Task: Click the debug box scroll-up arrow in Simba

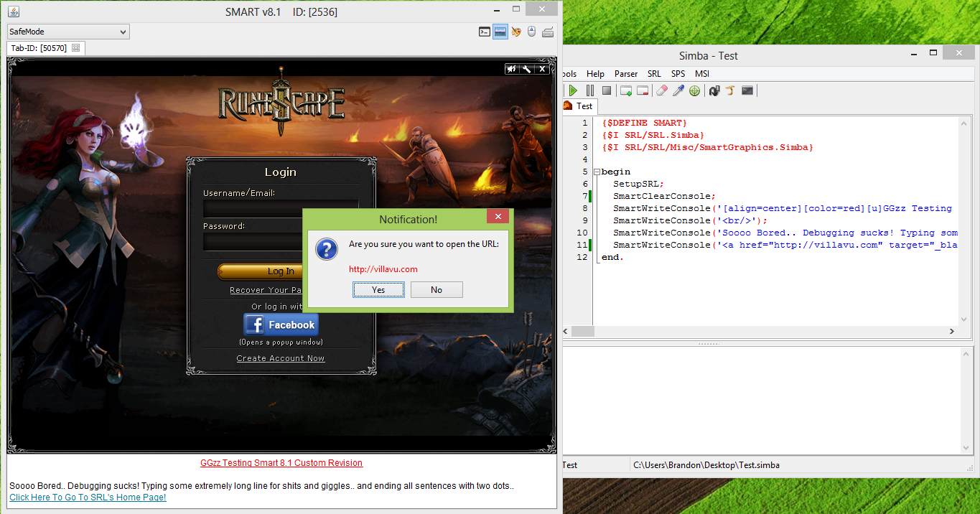Action: coord(964,354)
